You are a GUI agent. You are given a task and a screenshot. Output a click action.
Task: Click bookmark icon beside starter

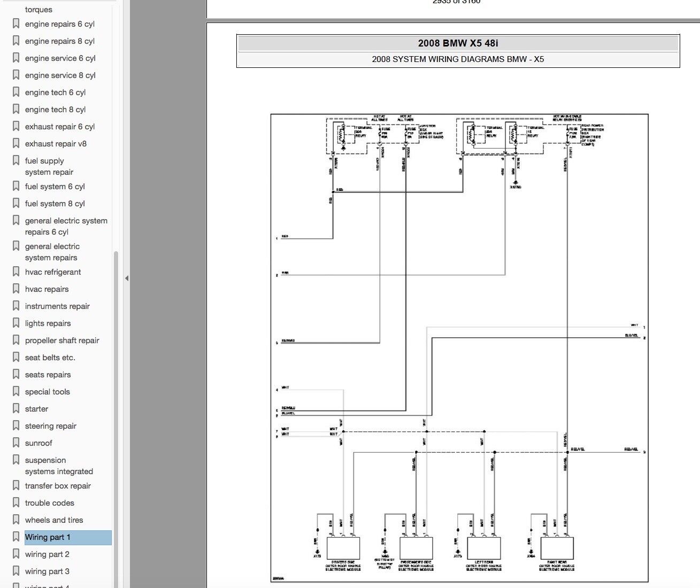pos(16,408)
